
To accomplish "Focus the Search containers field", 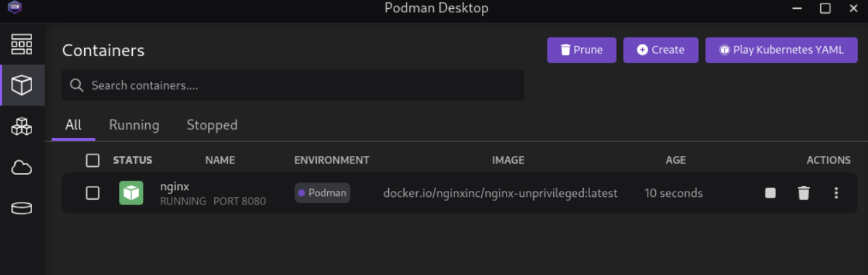I will pos(301,86).
